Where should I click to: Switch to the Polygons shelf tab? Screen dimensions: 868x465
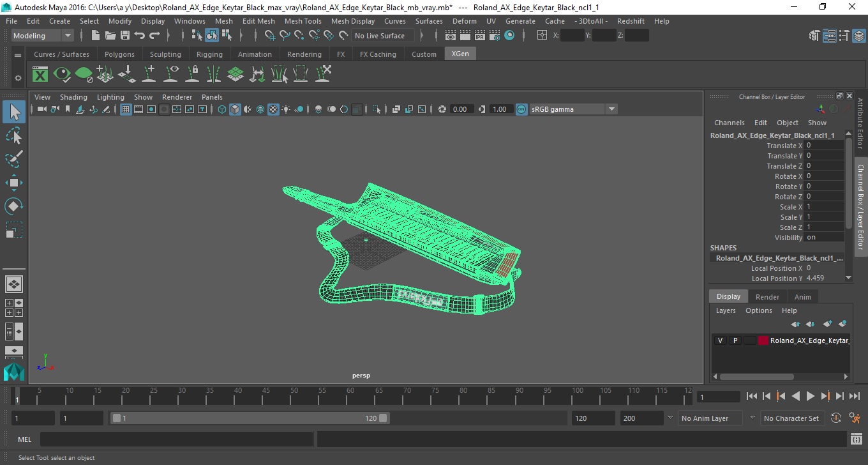119,54
